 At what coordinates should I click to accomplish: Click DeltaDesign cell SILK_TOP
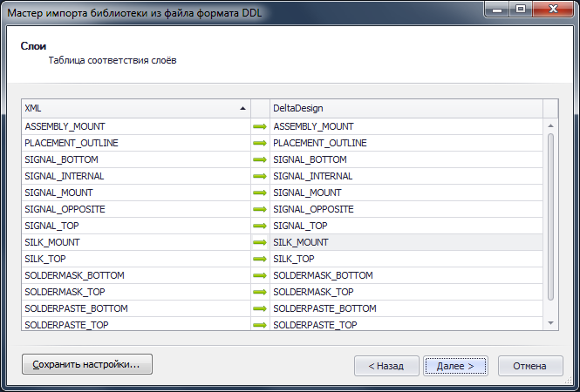(406, 259)
